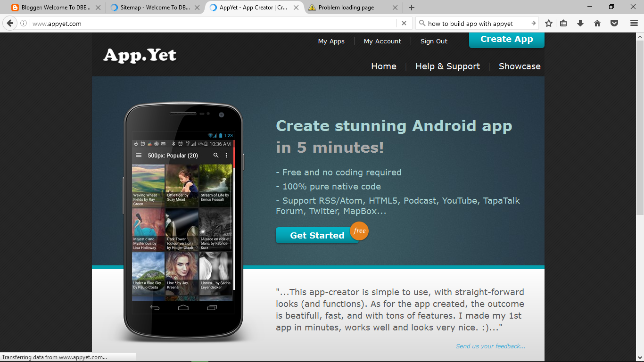Click 'Transferring data from www.appyet.com' status text
This screenshot has width=644, height=362.
pos(54,357)
